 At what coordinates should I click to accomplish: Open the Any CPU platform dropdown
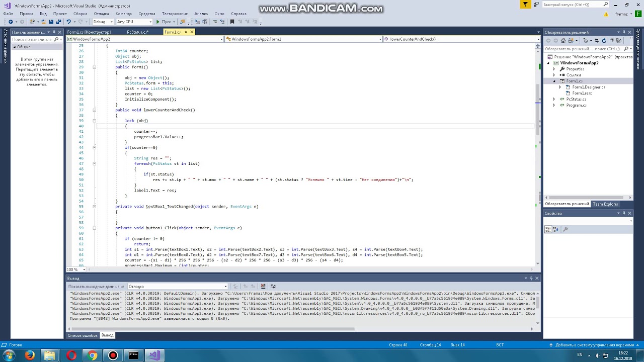click(x=134, y=22)
